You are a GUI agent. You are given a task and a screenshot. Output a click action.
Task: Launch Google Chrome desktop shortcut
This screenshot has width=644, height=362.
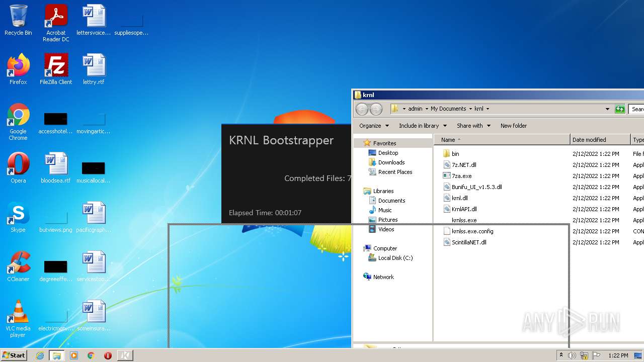[x=18, y=122]
